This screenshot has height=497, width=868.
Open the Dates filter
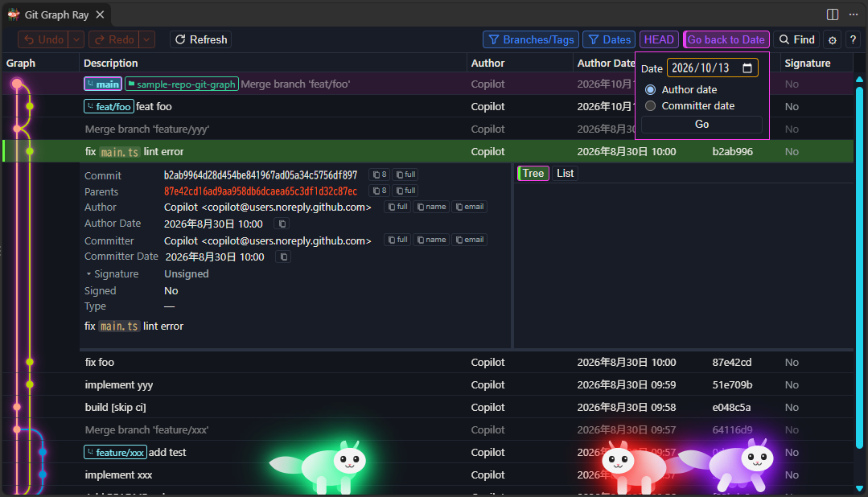tap(609, 40)
